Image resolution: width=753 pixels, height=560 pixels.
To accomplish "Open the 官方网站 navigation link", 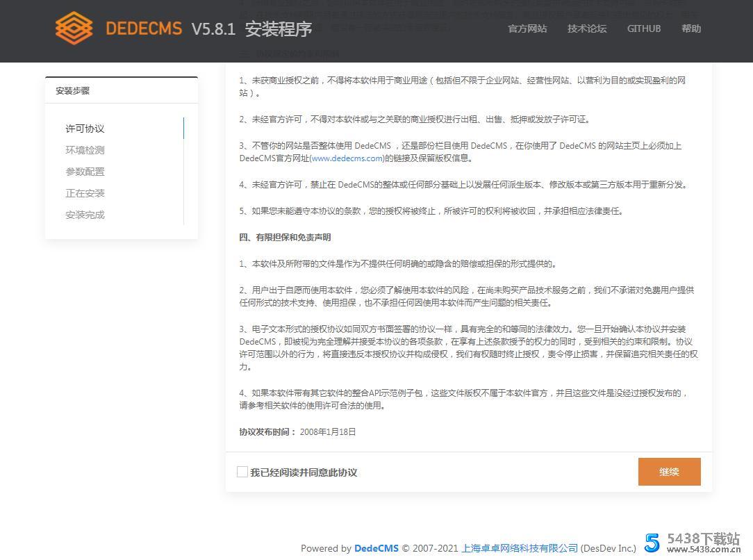I will (x=527, y=28).
